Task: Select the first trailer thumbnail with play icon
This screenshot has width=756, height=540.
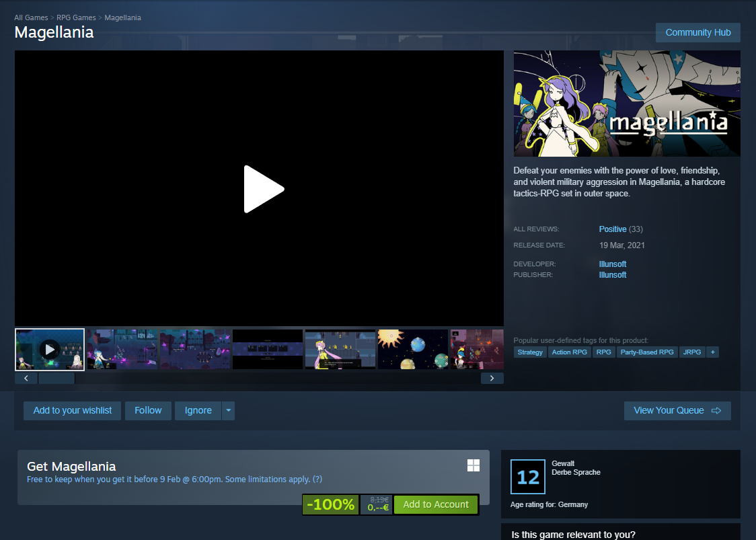Action: click(x=50, y=349)
